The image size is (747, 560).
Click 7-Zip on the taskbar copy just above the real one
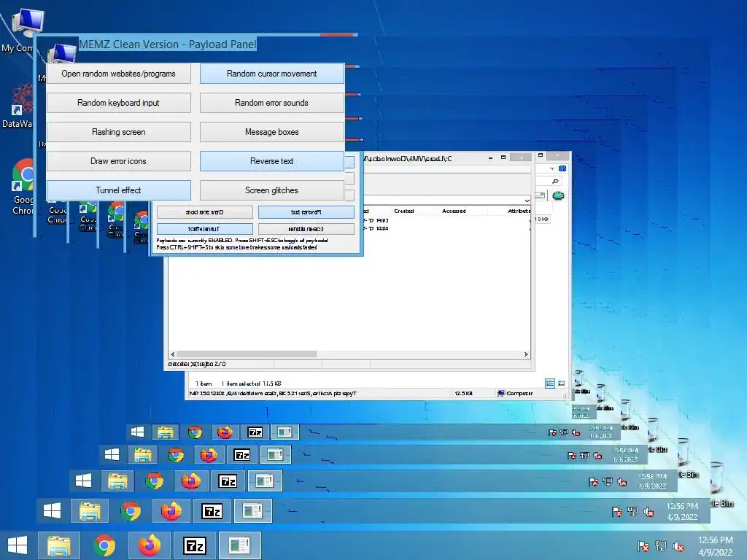[x=212, y=511]
